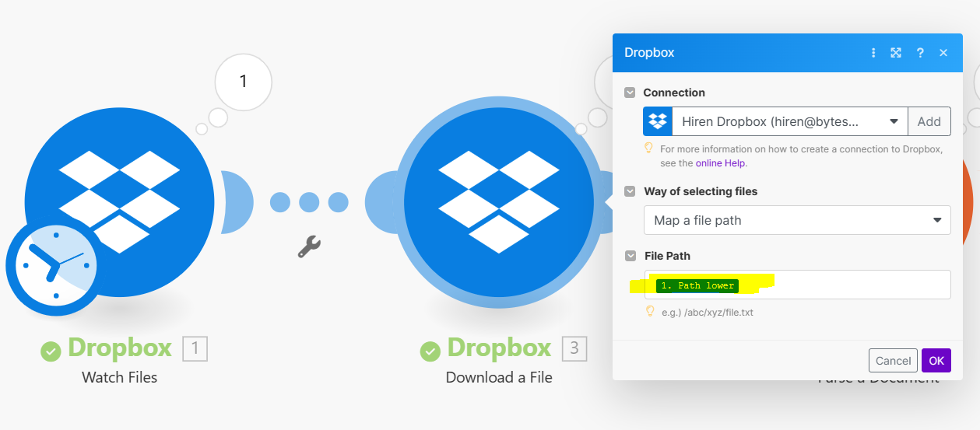Confirm with the OK button
Screen dimensions: 980x430
pyautogui.click(x=936, y=361)
